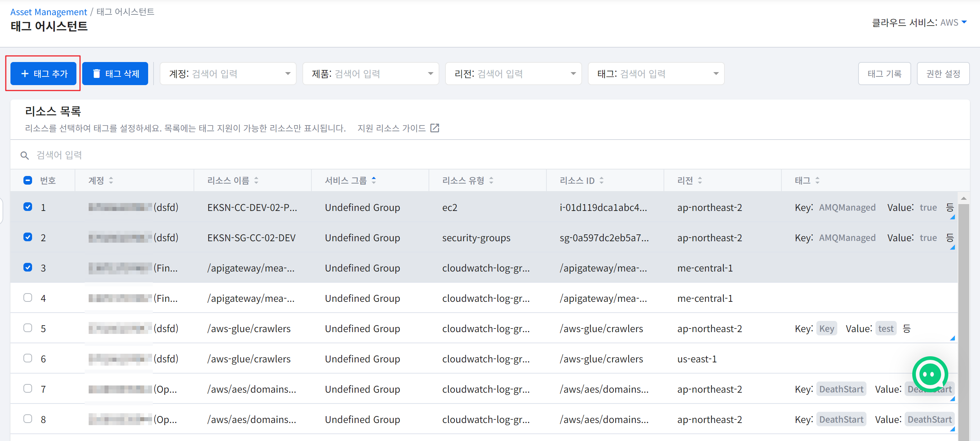Screen dimensions: 980x441
Task: Sort by 리소스 ID column arrows
Action: click(x=602, y=180)
